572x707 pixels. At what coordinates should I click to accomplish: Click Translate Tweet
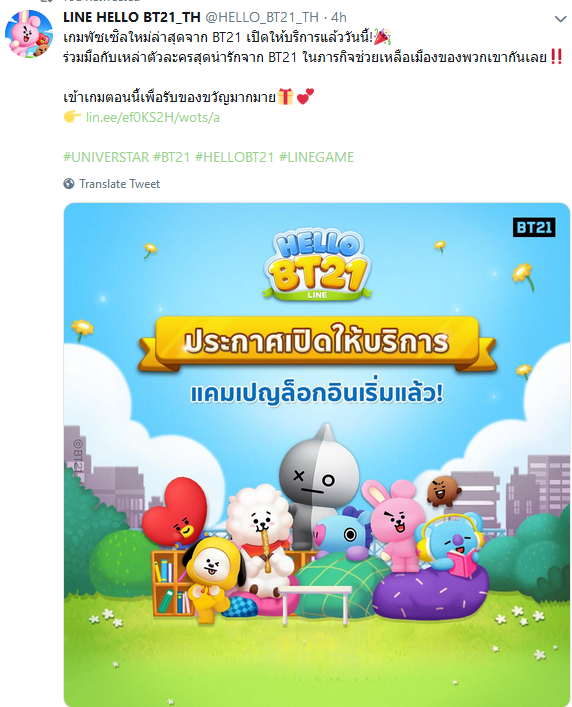[119, 184]
